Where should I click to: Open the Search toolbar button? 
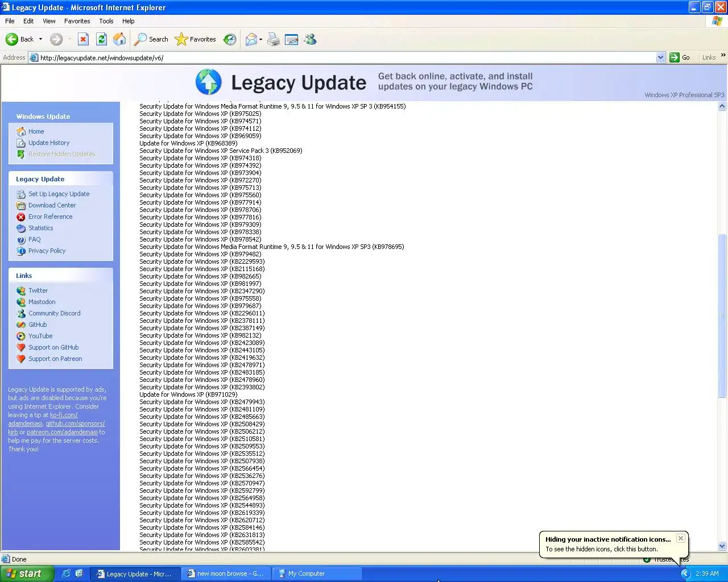coord(151,39)
